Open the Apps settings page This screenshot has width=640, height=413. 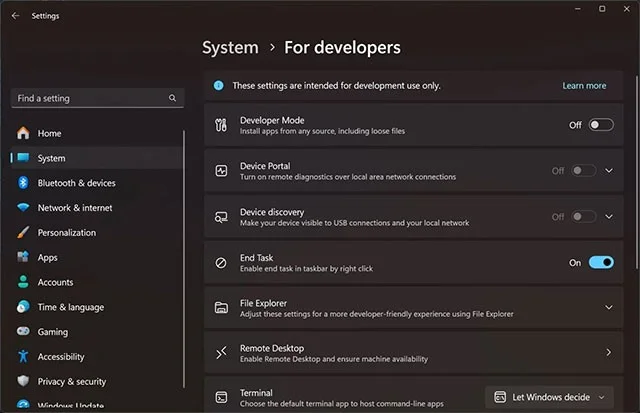pos(97,258)
